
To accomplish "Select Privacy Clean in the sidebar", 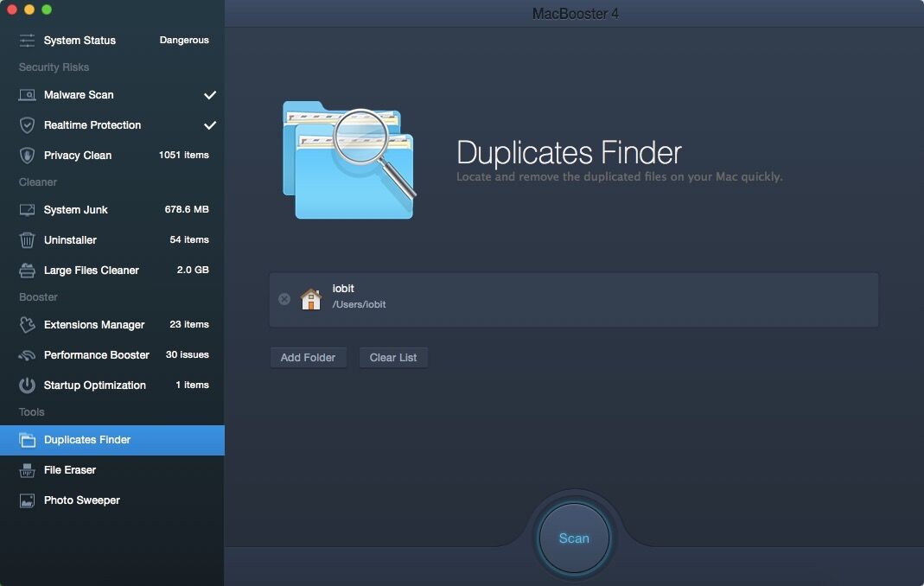I will point(112,155).
